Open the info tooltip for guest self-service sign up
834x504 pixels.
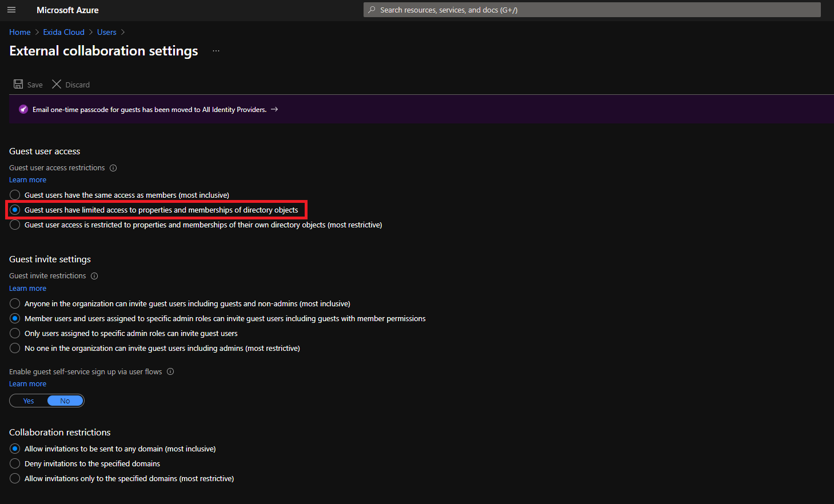[x=170, y=371]
